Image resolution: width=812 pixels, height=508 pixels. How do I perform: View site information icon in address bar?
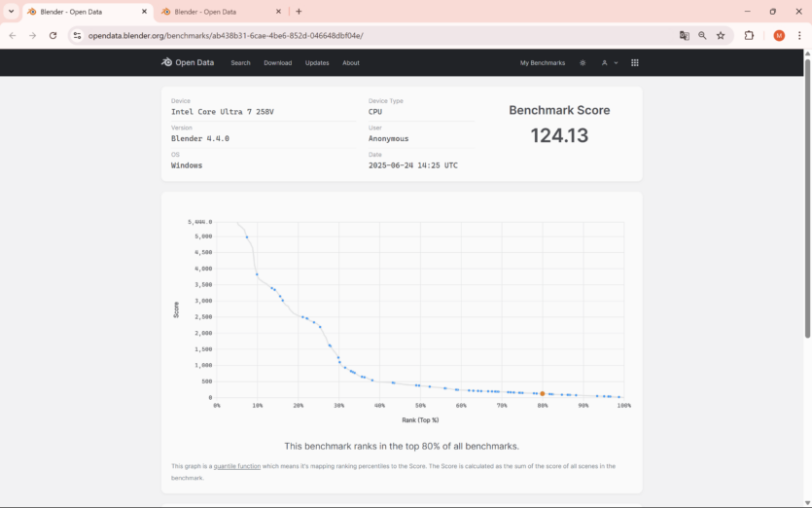point(77,35)
